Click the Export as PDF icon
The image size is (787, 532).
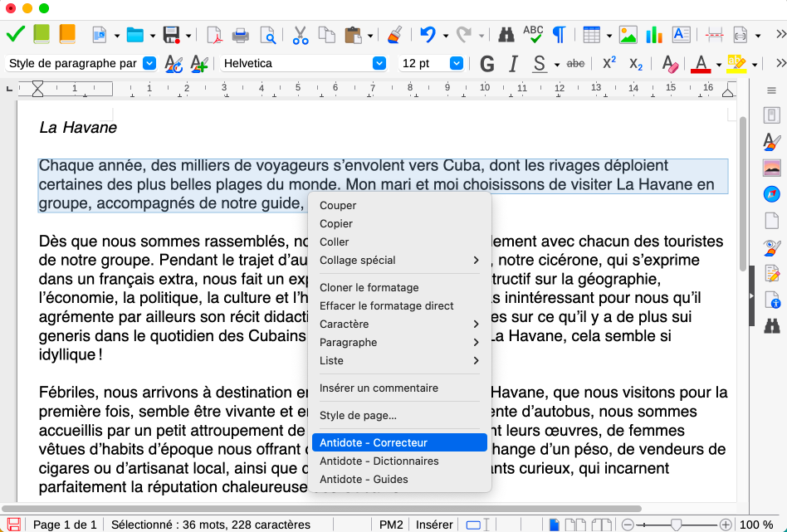pyautogui.click(x=214, y=35)
